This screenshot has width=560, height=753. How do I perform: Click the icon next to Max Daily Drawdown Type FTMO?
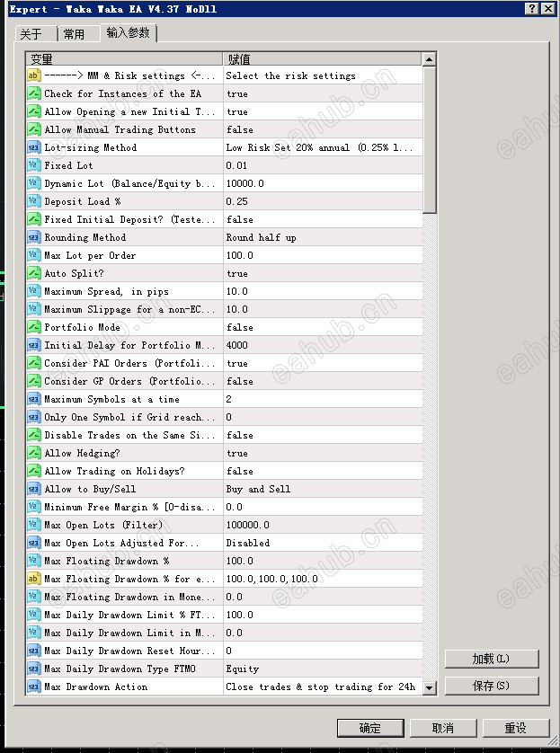click(x=33, y=669)
